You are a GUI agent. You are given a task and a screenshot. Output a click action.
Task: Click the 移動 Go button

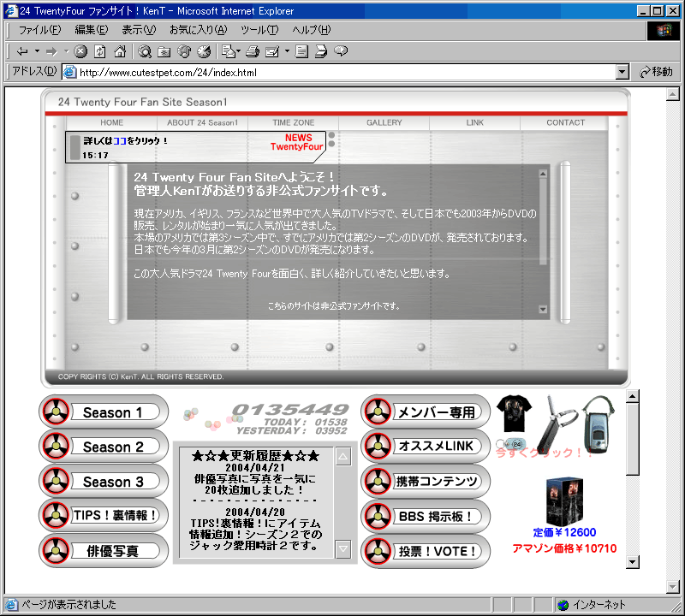pyautogui.click(x=656, y=72)
